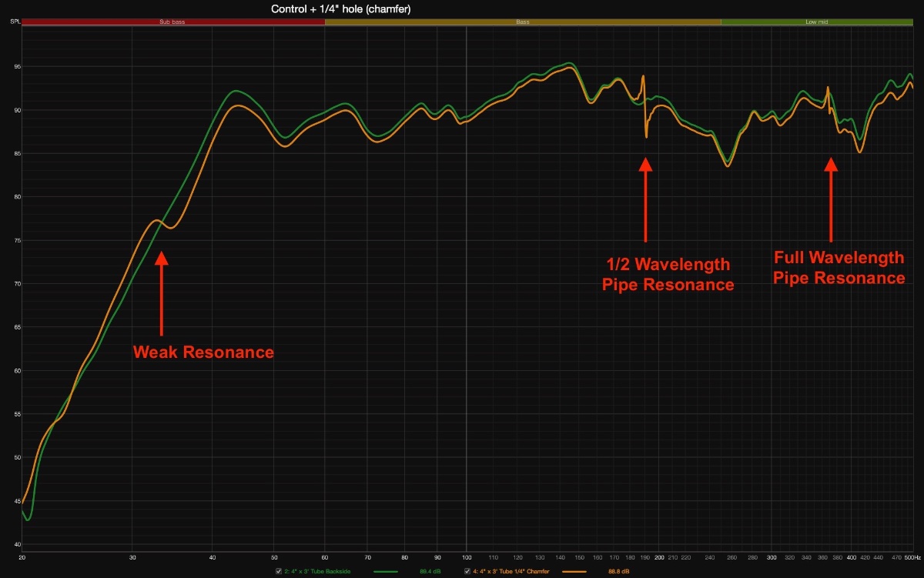Click the 89.4 dB legend value
This screenshot has height=578, width=924.
tap(430, 571)
